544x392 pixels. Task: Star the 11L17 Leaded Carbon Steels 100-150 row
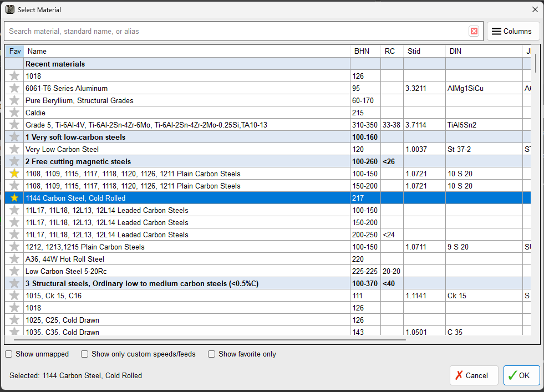click(14, 210)
